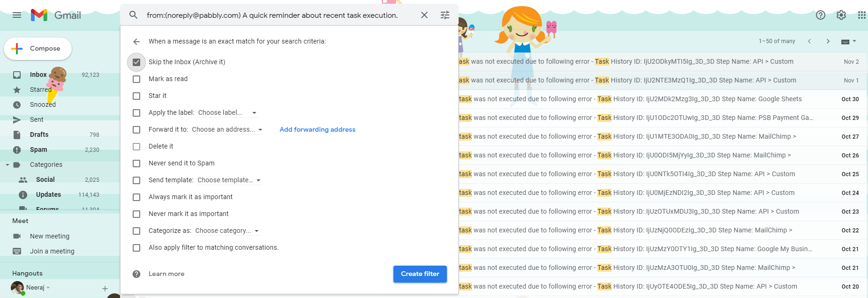868x298 pixels.
Task: Check Never send it to Spam
Action: pos(136,164)
